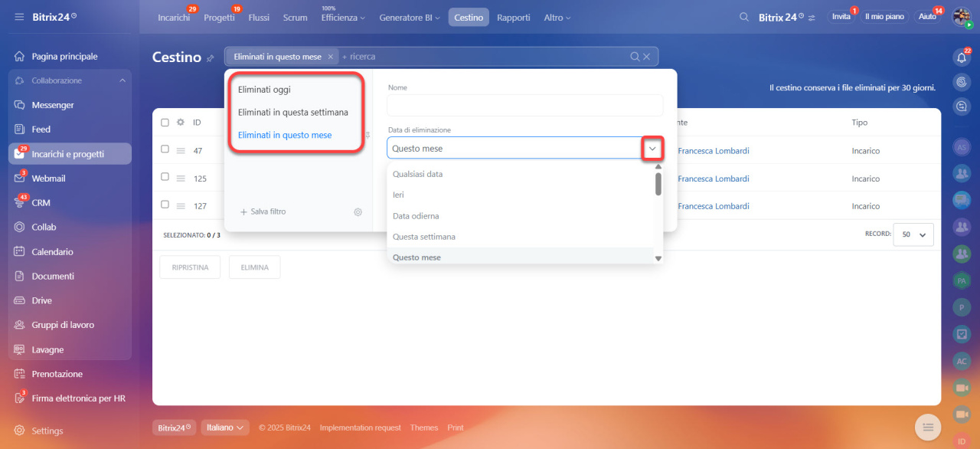Click the Aiuto button
Image resolution: width=980 pixels, height=449 pixels.
click(x=927, y=17)
